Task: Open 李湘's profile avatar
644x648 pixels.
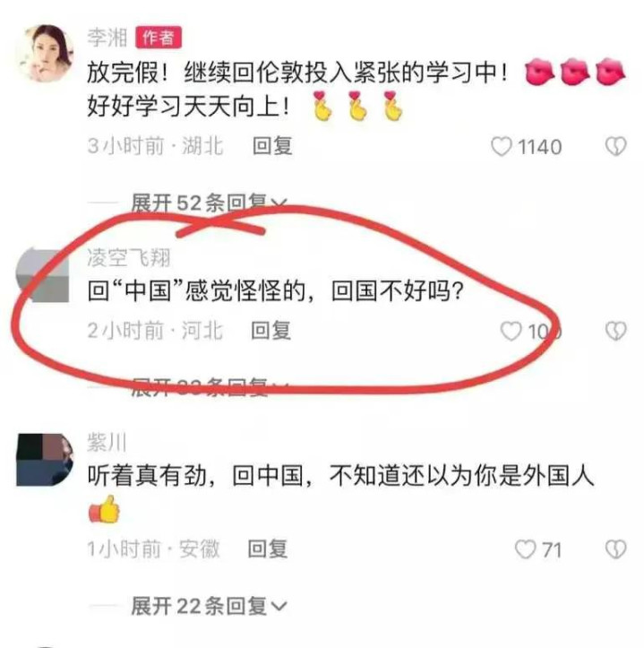Action: (43, 53)
